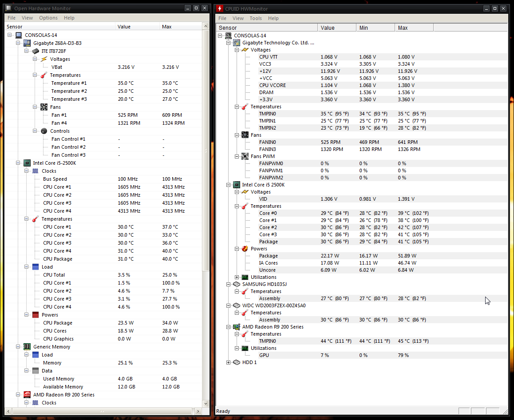The width and height of the screenshot is (514, 420).
Task: Open File menu in Open Hardware Monitor
Action: pyautogui.click(x=12, y=18)
